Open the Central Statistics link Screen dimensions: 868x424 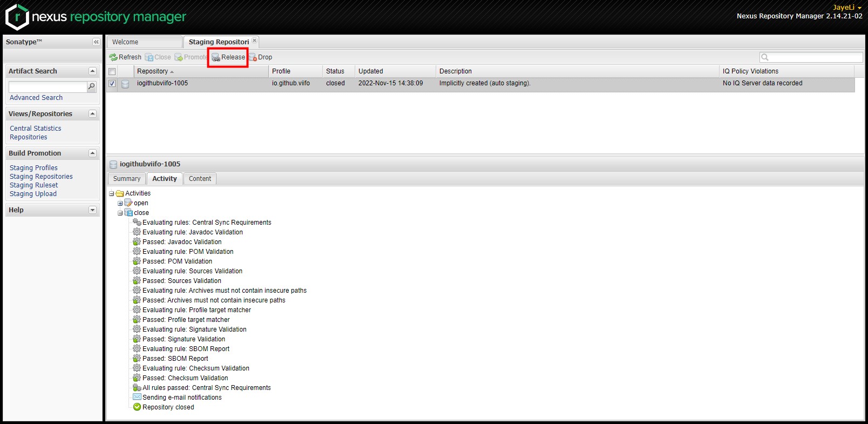point(36,129)
